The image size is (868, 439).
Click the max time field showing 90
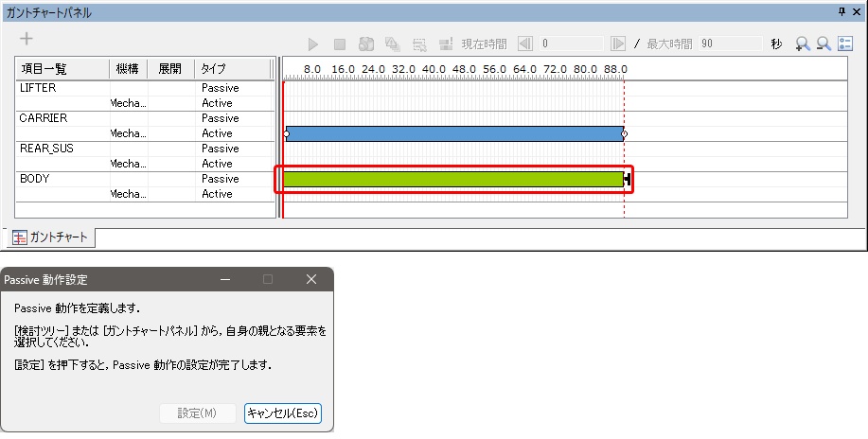tap(730, 44)
